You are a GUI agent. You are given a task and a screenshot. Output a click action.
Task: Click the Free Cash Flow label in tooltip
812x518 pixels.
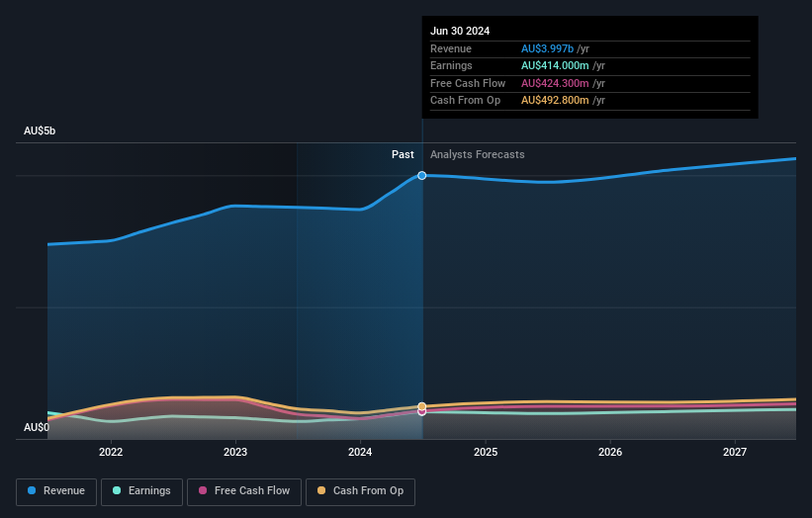click(468, 83)
